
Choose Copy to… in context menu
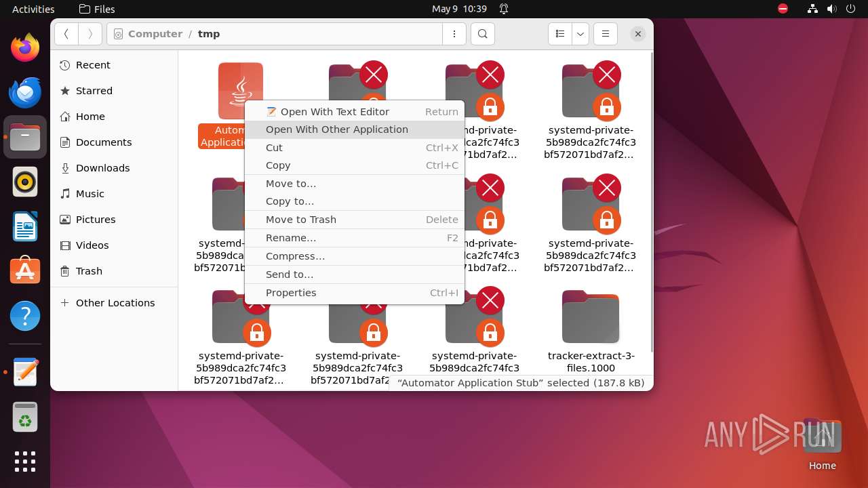[355, 201]
